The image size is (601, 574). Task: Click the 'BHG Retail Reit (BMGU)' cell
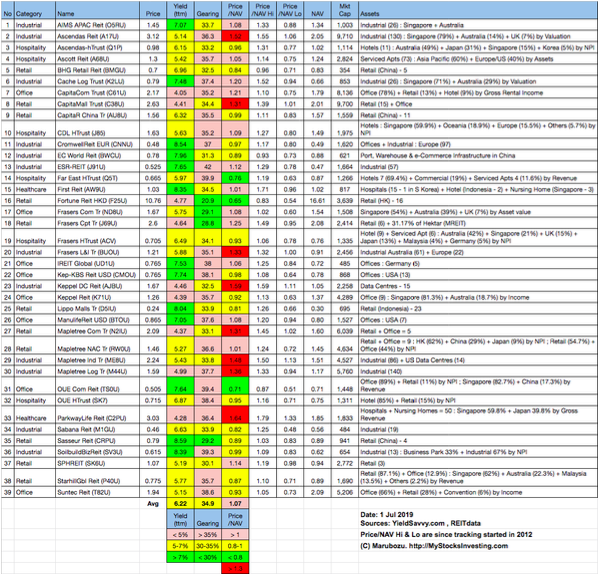(98, 70)
